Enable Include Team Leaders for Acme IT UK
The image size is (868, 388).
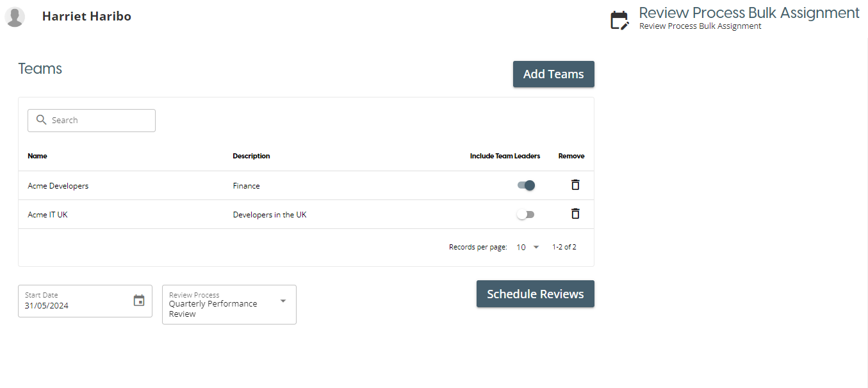(x=526, y=214)
